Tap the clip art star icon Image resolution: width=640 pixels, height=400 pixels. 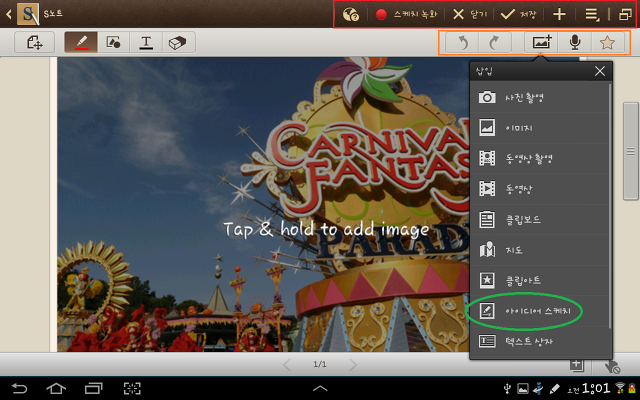point(487,280)
